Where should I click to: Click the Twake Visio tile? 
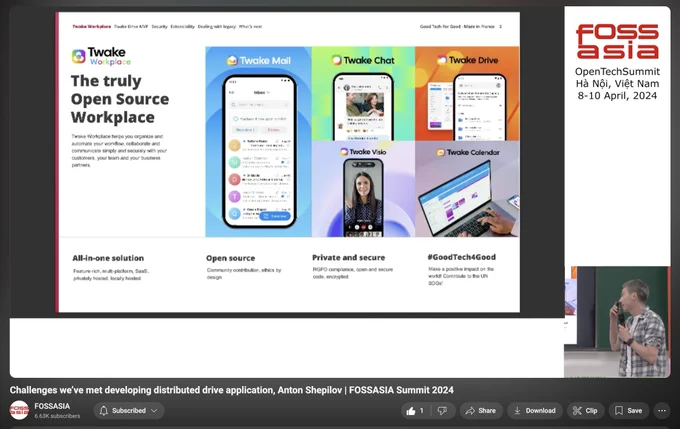pos(363,189)
